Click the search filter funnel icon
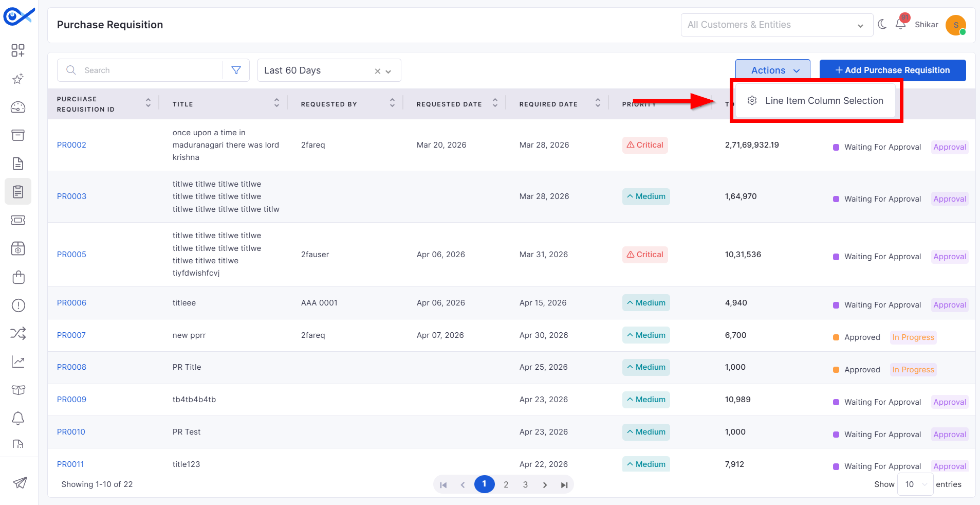This screenshot has width=980, height=505. click(x=236, y=70)
